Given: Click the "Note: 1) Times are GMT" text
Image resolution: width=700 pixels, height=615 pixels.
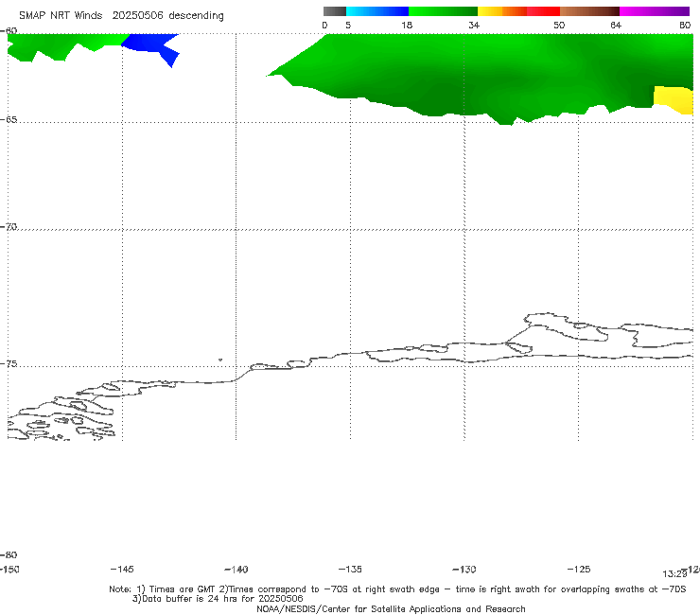Looking at the screenshot, I should (163, 589).
